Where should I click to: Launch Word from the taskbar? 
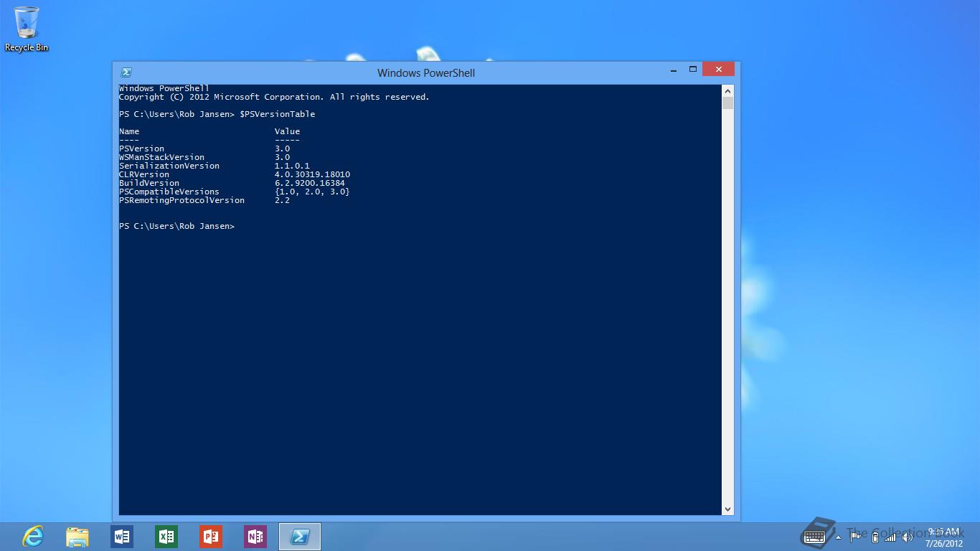122,537
